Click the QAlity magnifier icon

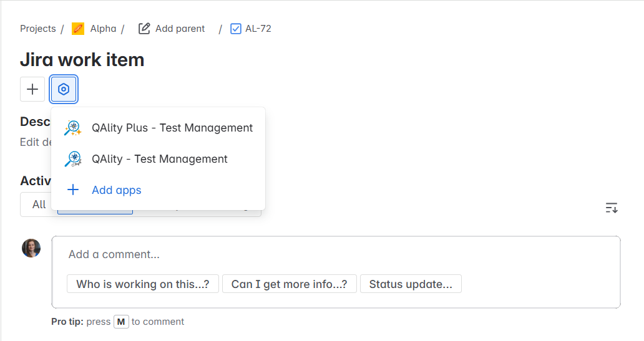[73, 159]
